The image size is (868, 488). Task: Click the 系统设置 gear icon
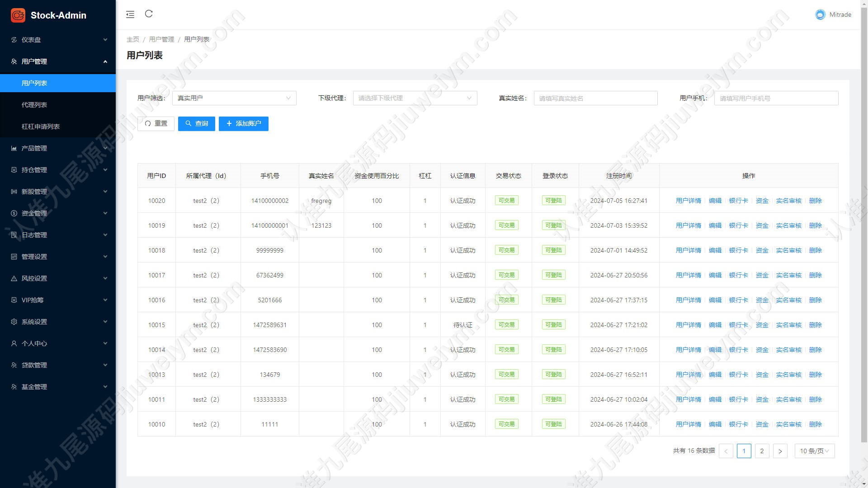click(14, 322)
